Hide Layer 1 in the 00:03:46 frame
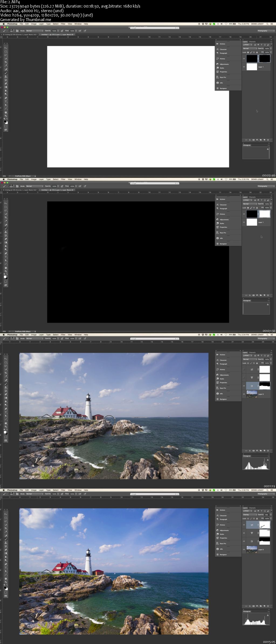Image resolution: width=276 pixels, height=644 pixels. pos(244,67)
